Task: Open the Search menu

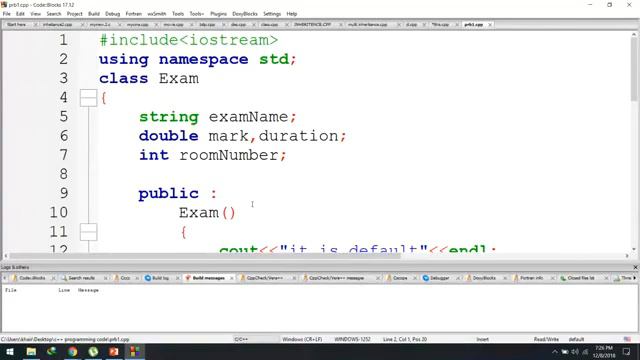Action: [x=53, y=14]
